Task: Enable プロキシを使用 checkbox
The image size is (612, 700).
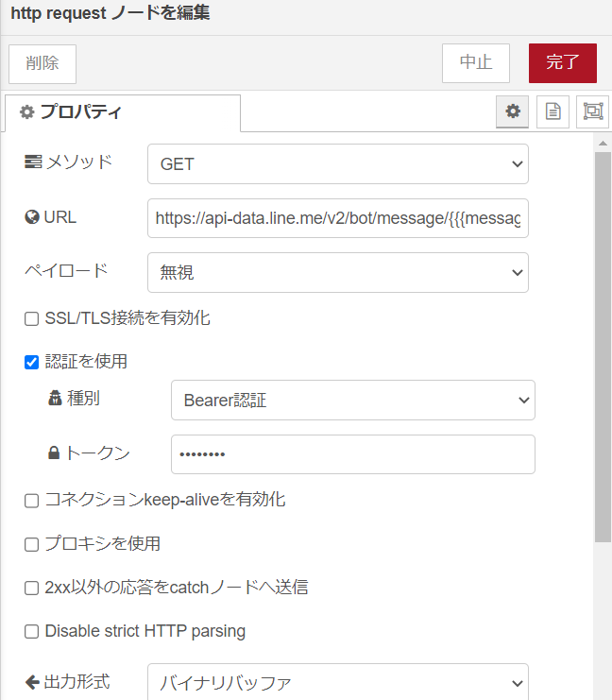Action: click(x=31, y=544)
